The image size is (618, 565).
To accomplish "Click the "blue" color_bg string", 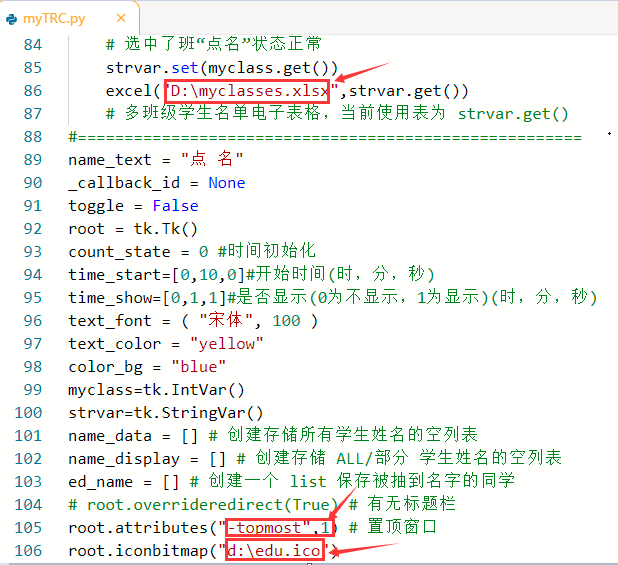I will click(199, 367).
